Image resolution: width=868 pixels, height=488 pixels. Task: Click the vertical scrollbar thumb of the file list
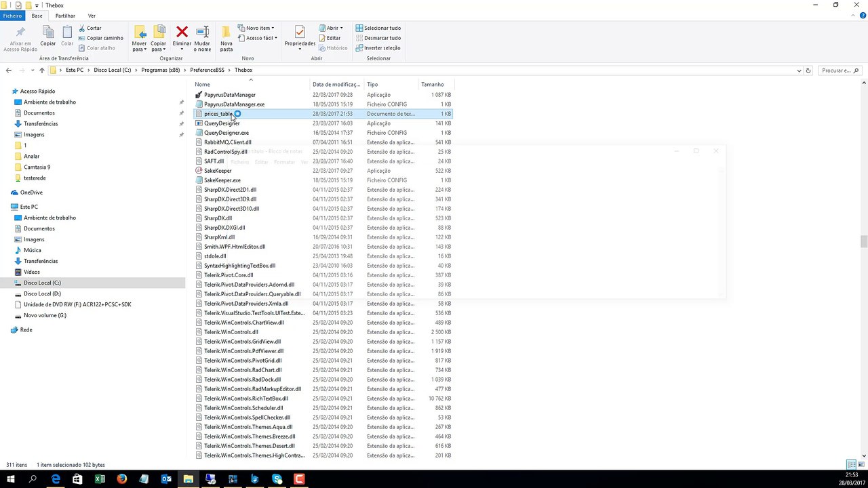pos(864,242)
